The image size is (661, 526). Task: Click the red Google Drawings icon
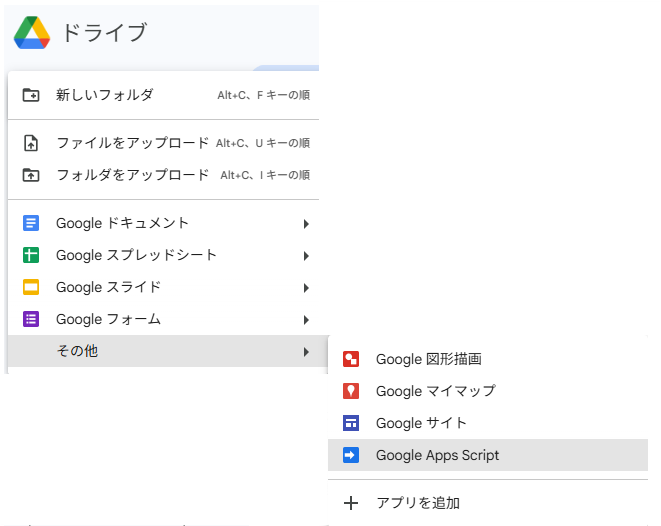[x=351, y=359]
